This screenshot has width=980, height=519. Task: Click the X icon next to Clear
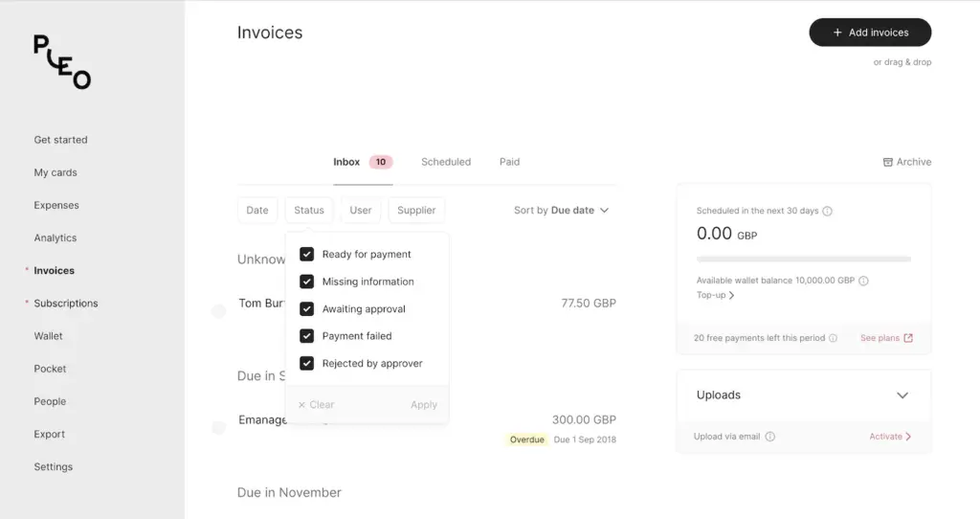(x=301, y=405)
